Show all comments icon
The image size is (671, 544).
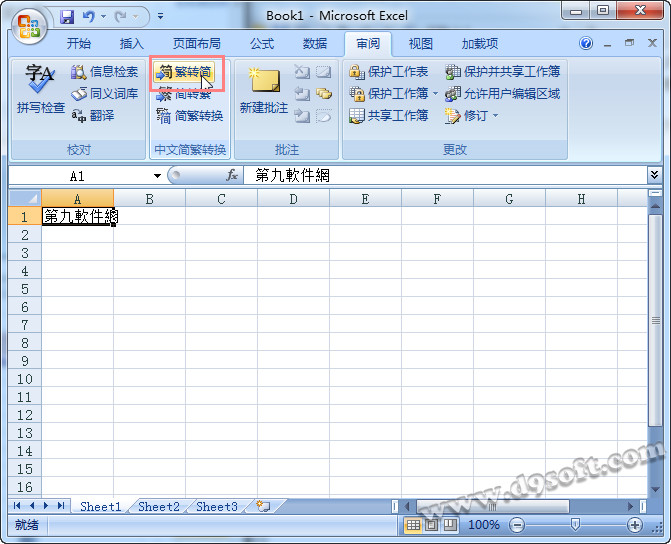324,93
